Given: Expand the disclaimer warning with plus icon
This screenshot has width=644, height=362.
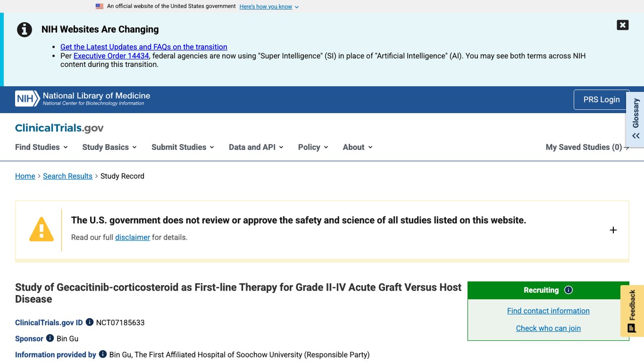Looking at the screenshot, I should (613, 230).
